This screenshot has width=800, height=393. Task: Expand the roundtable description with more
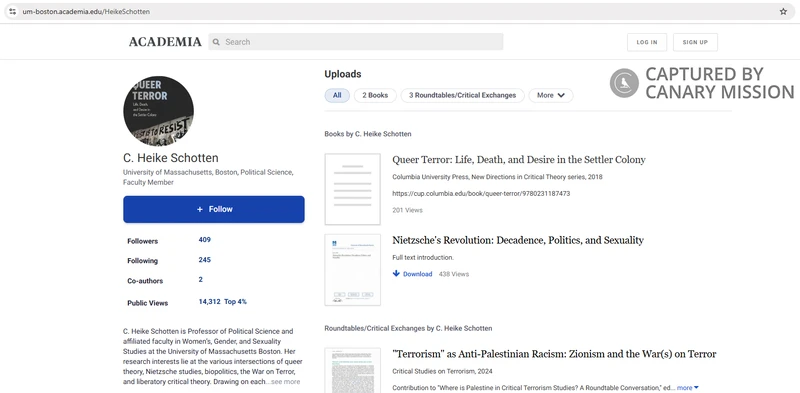(687, 388)
